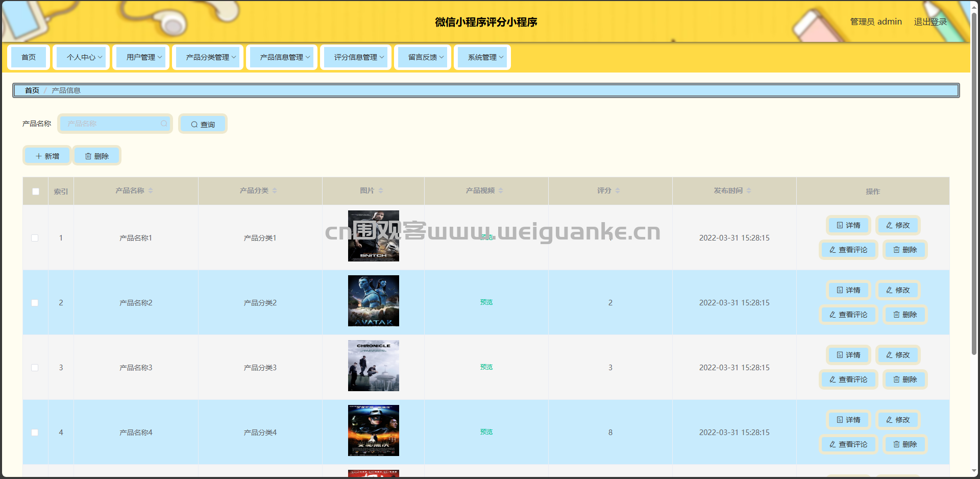Click 修改 for 产品名称3
The width and height of the screenshot is (980, 479).
point(898,355)
